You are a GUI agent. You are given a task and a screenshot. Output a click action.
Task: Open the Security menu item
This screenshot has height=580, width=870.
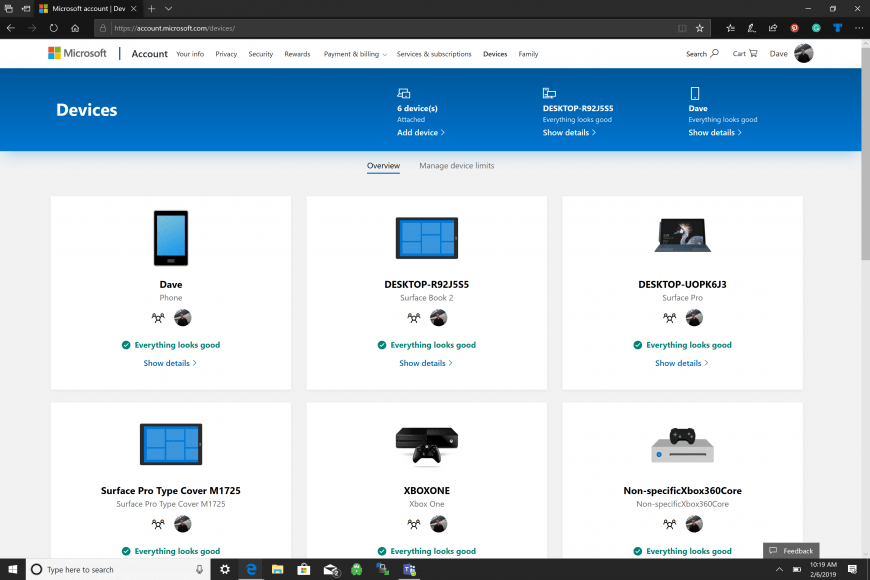pos(260,54)
